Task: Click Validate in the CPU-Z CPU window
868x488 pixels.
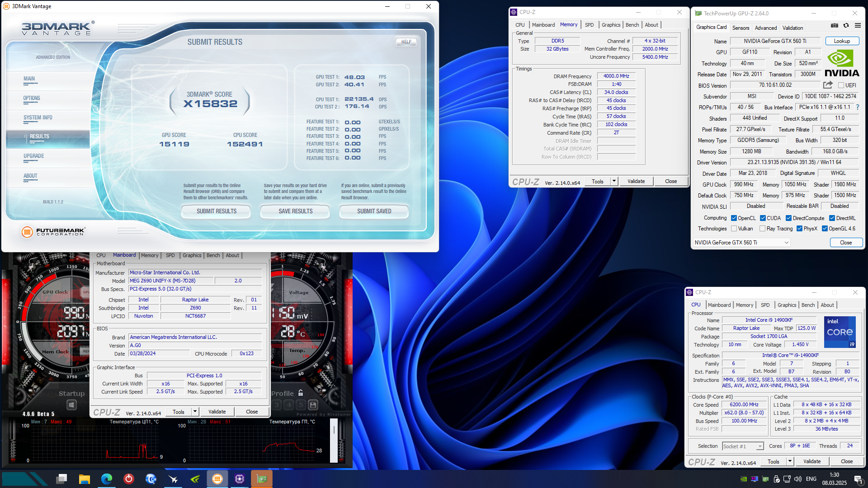Action: 811,461
